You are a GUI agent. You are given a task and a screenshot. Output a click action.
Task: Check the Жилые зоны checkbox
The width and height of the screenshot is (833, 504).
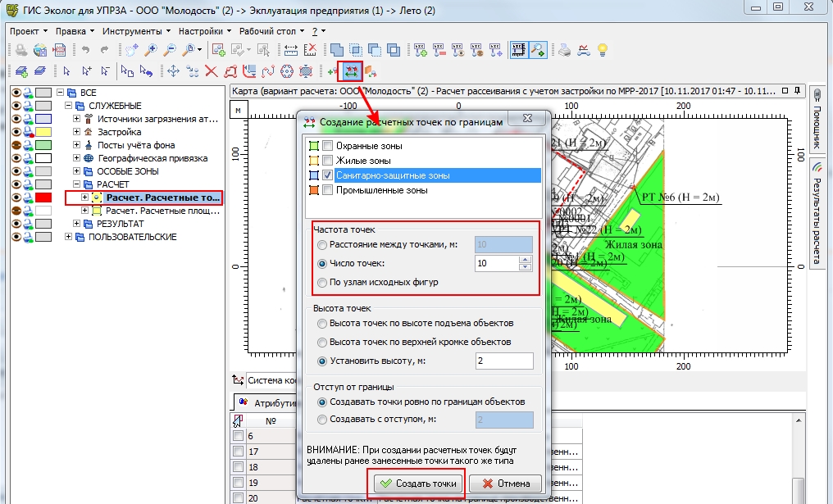tap(328, 161)
